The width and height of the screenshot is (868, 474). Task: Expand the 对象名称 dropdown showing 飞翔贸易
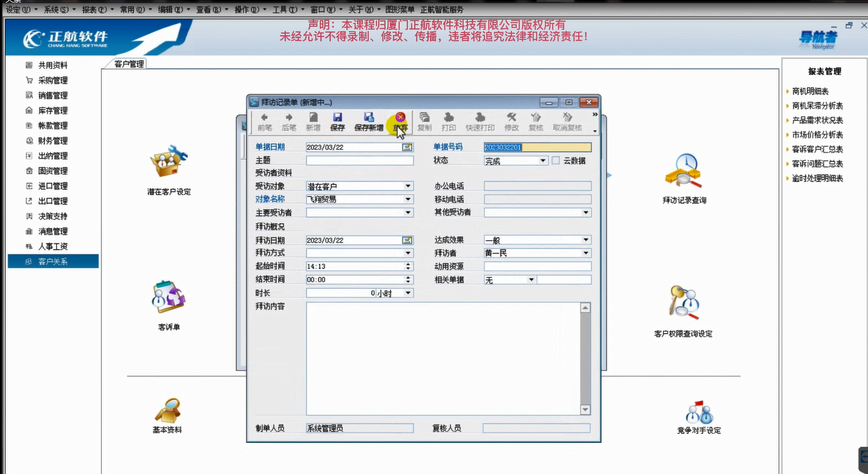click(408, 200)
